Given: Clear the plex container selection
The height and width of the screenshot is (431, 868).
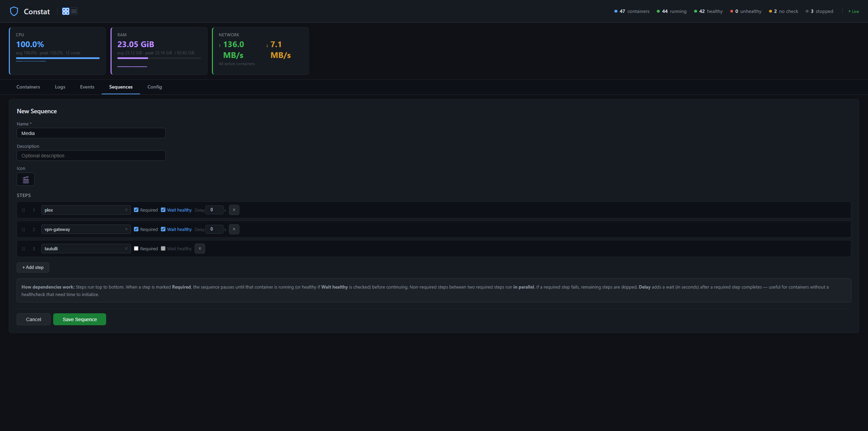Looking at the screenshot, I should point(126,210).
